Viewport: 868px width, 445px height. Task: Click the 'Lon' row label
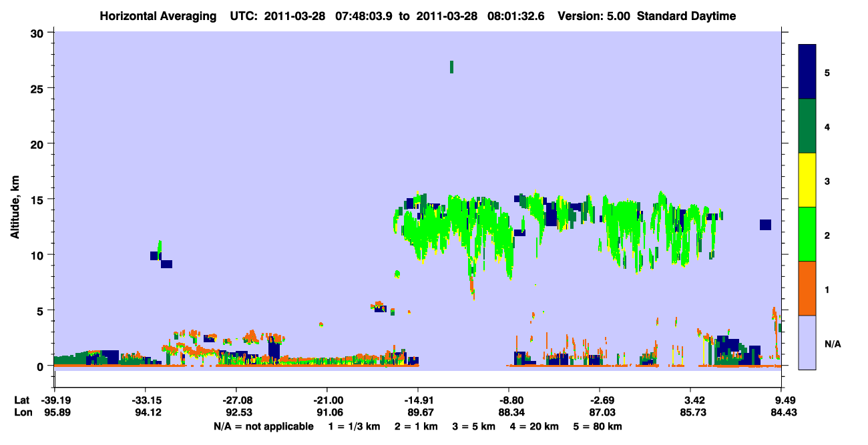coord(22,413)
